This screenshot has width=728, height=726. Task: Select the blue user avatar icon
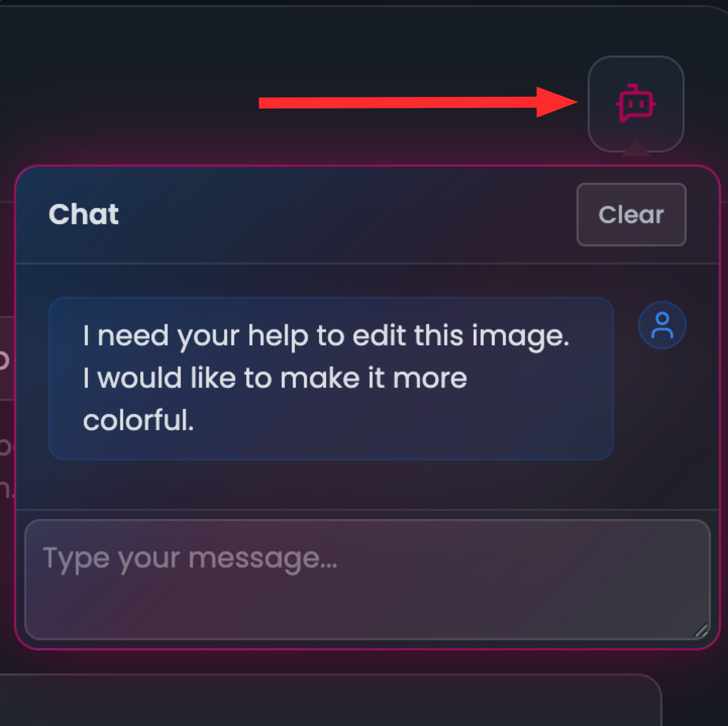pos(662,325)
